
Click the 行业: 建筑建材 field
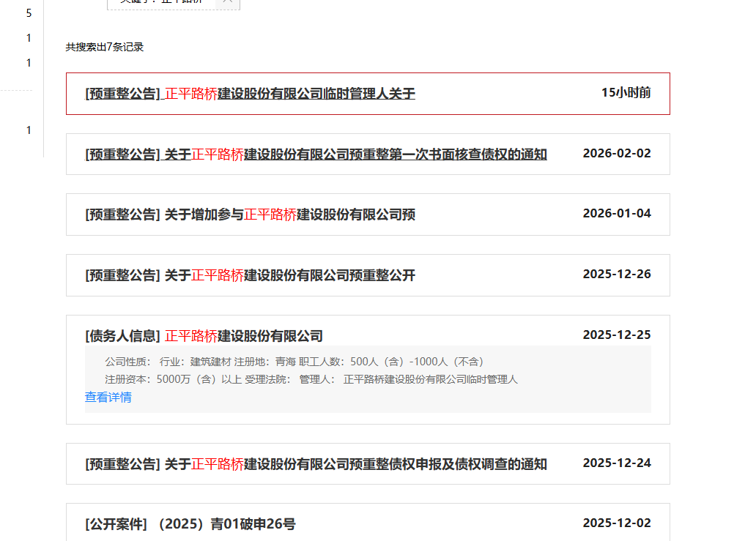tap(196, 362)
